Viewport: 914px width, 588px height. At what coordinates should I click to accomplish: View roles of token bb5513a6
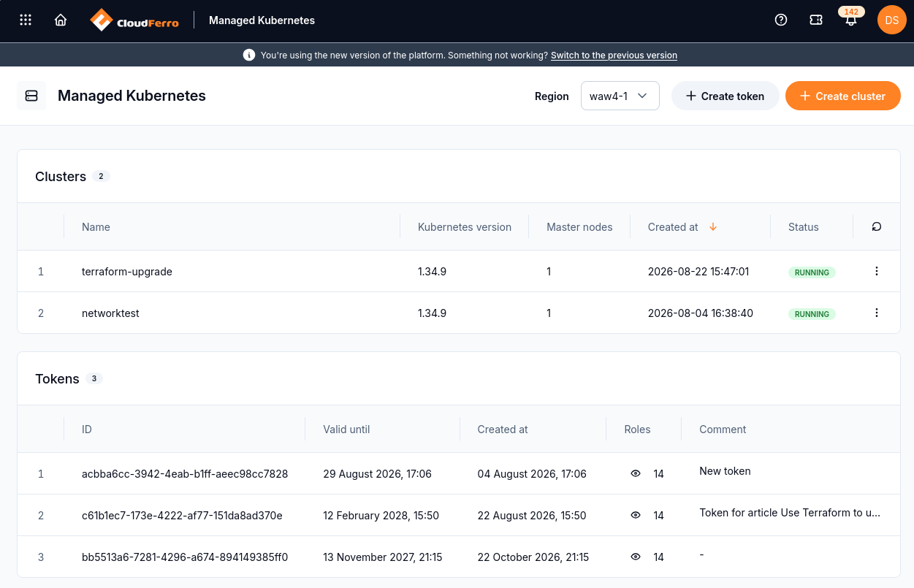pos(636,557)
